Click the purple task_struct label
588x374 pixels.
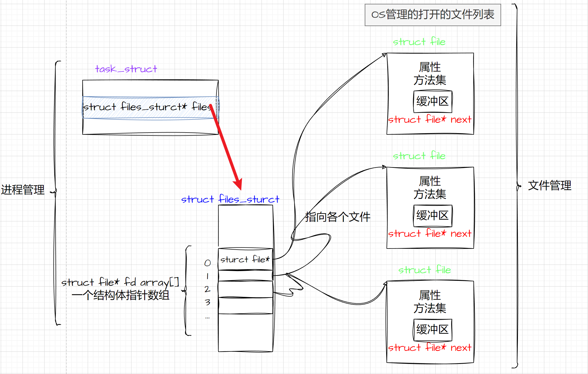click(126, 69)
